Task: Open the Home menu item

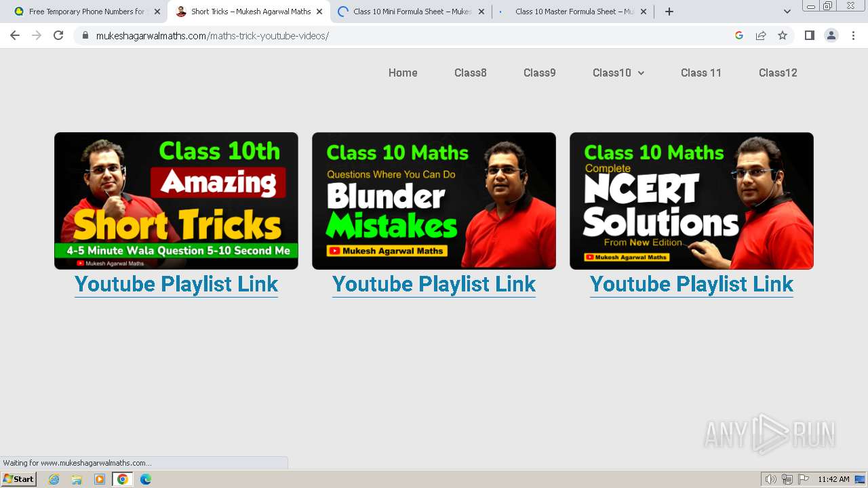Action: [403, 73]
